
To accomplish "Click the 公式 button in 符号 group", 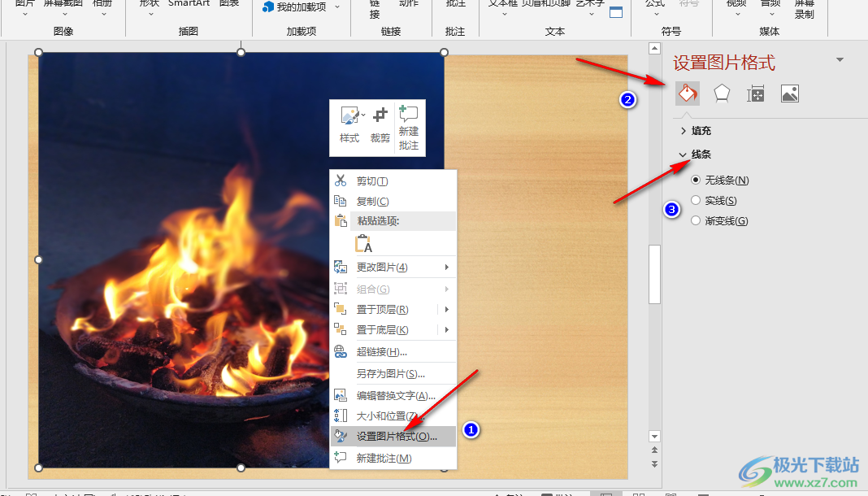I will (x=655, y=7).
